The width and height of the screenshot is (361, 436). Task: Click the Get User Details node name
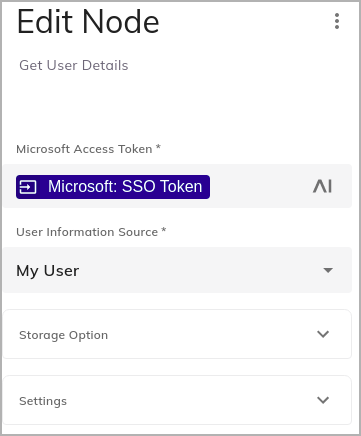click(x=74, y=65)
